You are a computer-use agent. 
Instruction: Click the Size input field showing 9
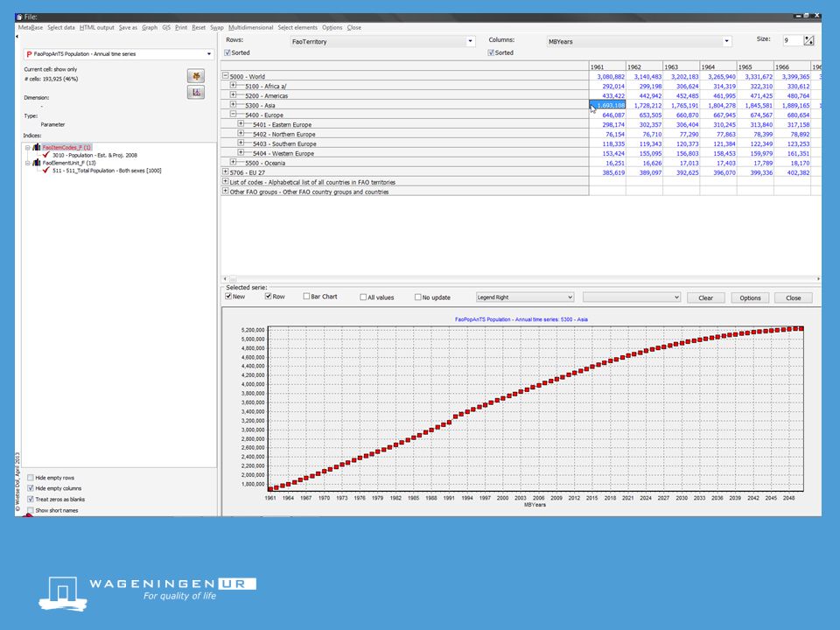point(793,41)
